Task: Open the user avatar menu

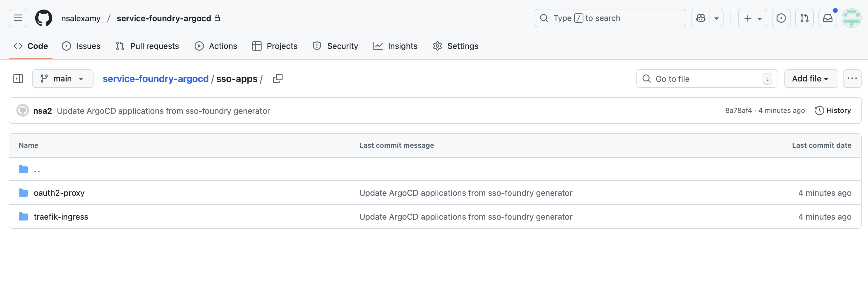Action: coord(851,18)
